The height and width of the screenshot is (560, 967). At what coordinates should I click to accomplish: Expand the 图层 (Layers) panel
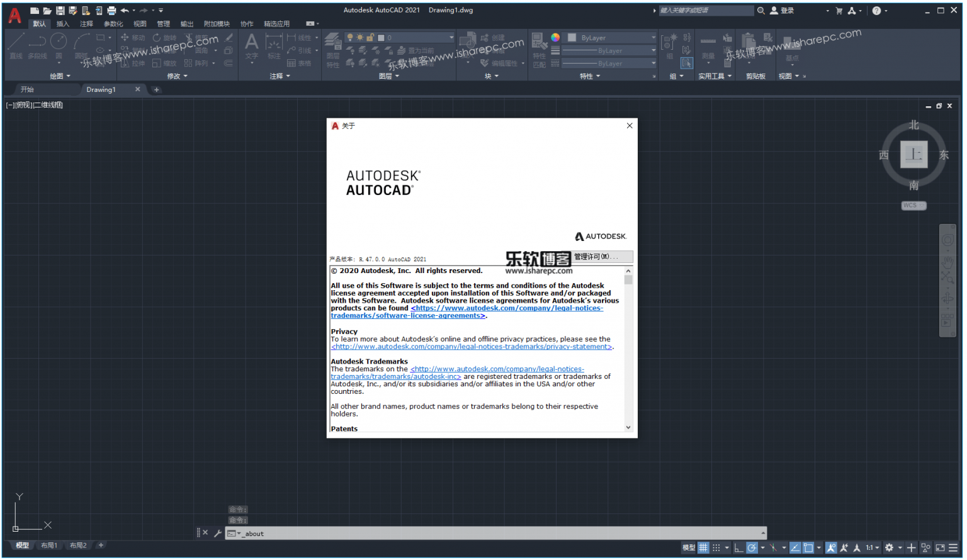pos(389,76)
